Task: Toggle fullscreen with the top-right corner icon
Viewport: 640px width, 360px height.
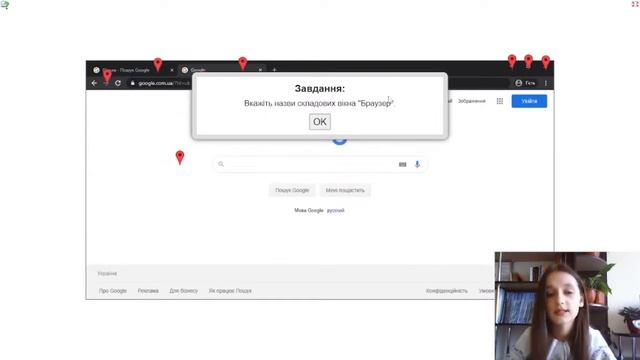Action: [x=636, y=4]
